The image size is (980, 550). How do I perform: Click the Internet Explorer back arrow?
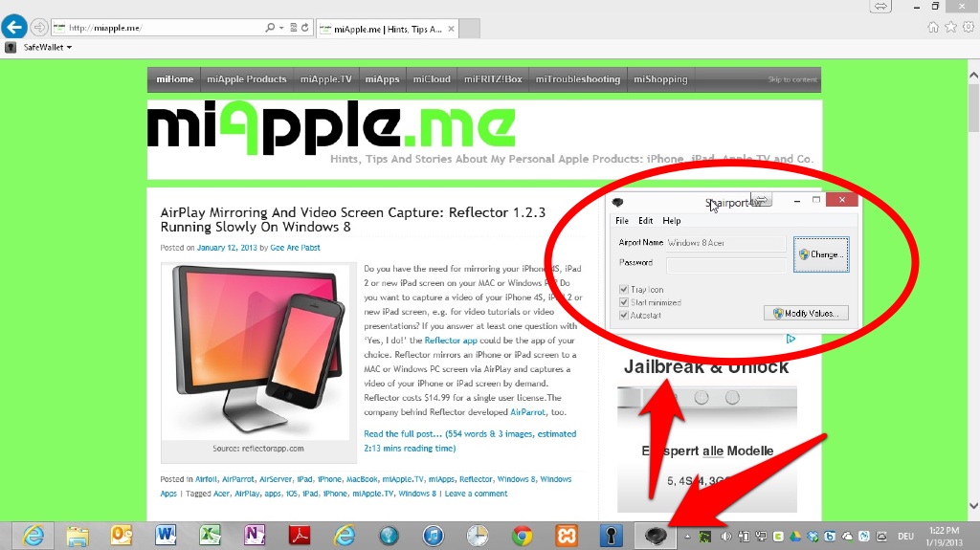coord(13,28)
